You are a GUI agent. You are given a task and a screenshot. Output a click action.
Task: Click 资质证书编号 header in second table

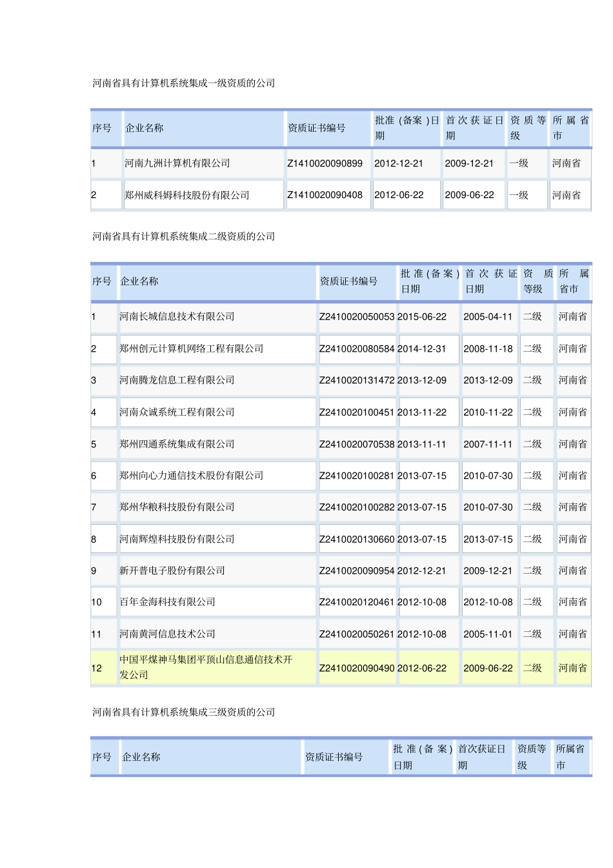coord(349,281)
